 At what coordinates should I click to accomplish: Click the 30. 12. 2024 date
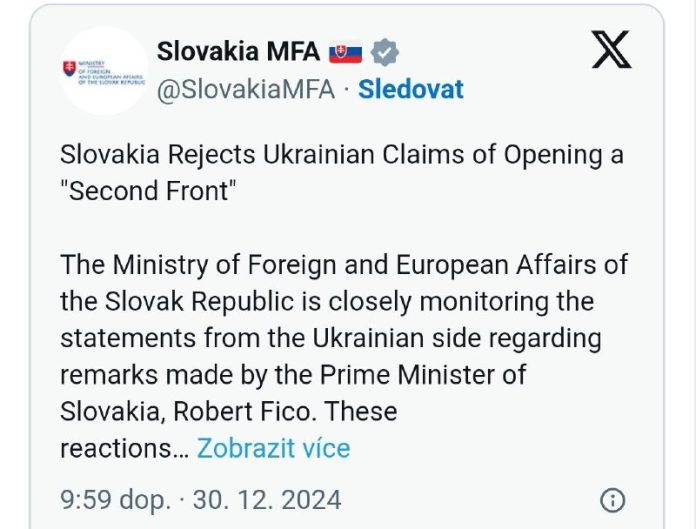(x=268, y=499)
